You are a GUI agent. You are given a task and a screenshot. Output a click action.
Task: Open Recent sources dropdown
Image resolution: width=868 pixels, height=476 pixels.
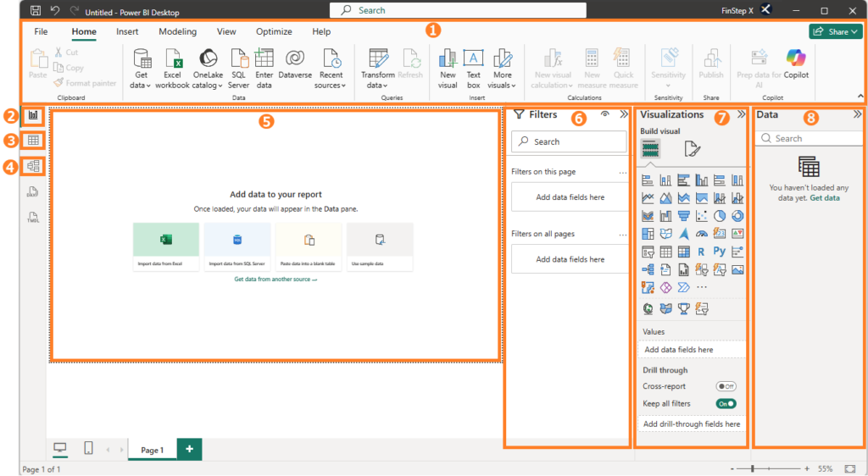[331, 69]
